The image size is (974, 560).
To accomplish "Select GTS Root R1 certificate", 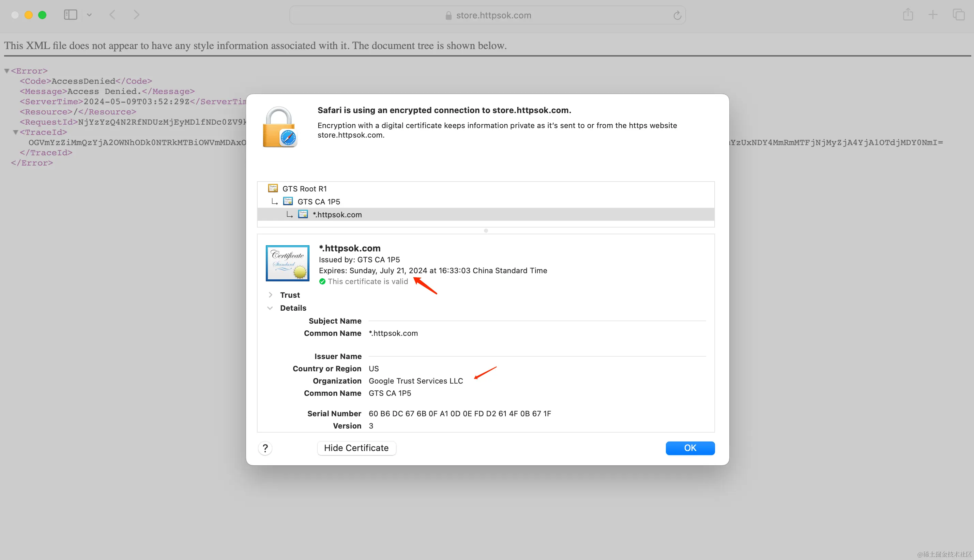I will 304,189.
